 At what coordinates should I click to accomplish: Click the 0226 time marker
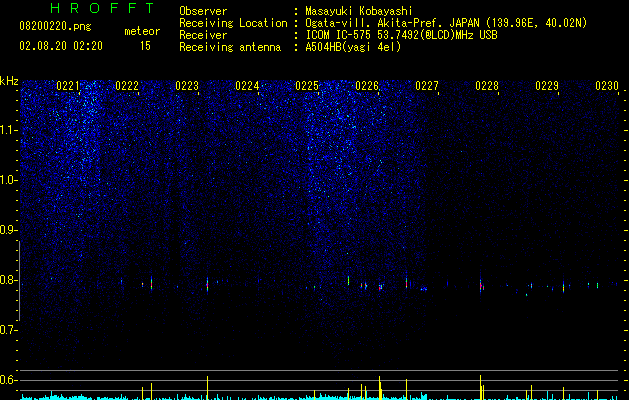[367, 86]
